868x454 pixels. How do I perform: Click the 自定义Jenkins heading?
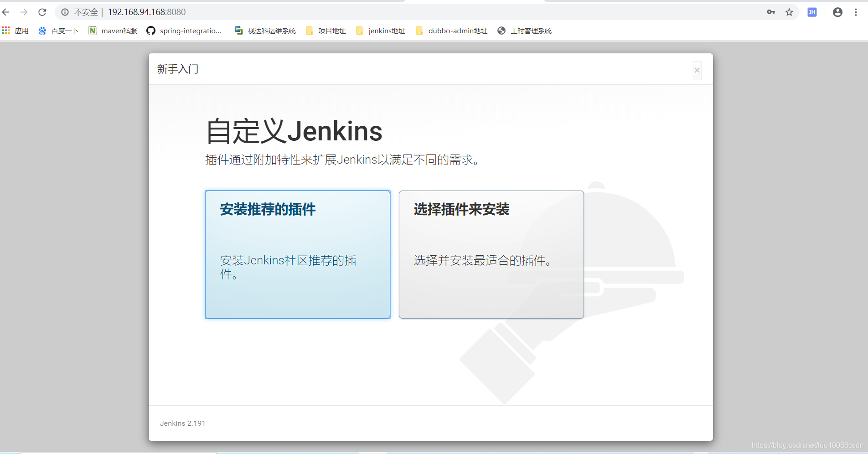294,131
